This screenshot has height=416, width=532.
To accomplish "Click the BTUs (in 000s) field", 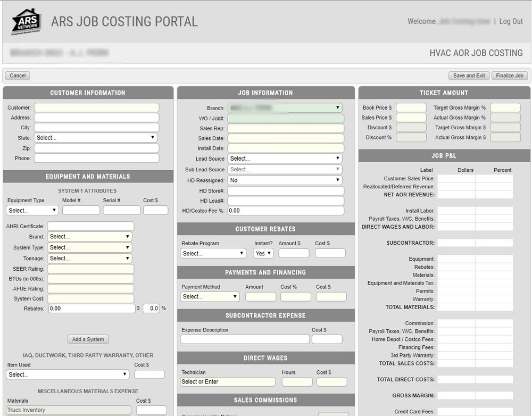I will [90, 279].
